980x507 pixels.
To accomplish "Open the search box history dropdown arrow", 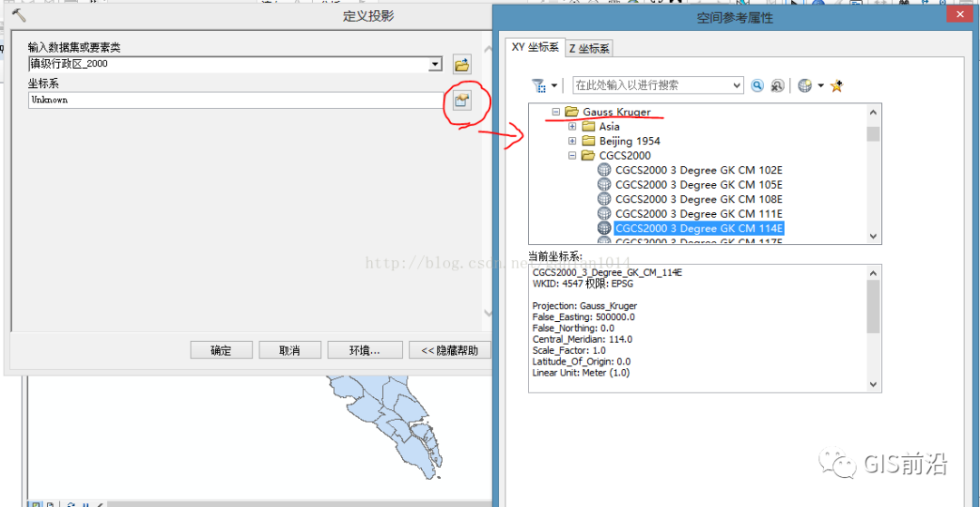I will [x=737, y=85].
